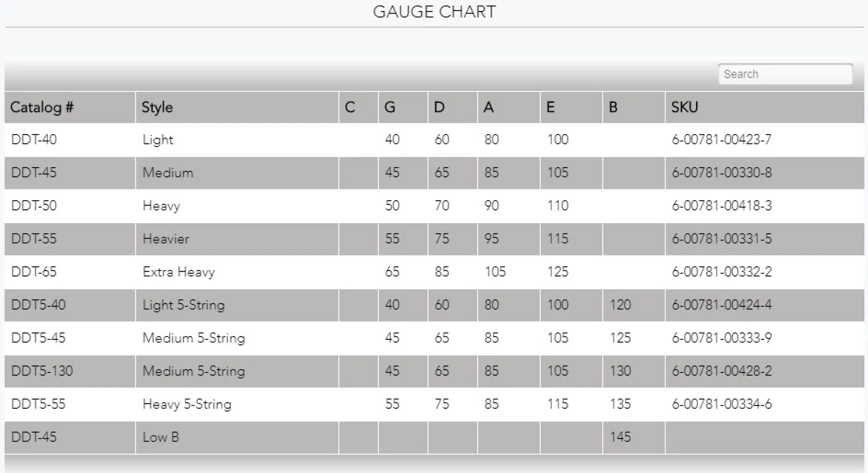Select the Low B style cell
Screen dimensions: 868x473
[x=161, y=437]
